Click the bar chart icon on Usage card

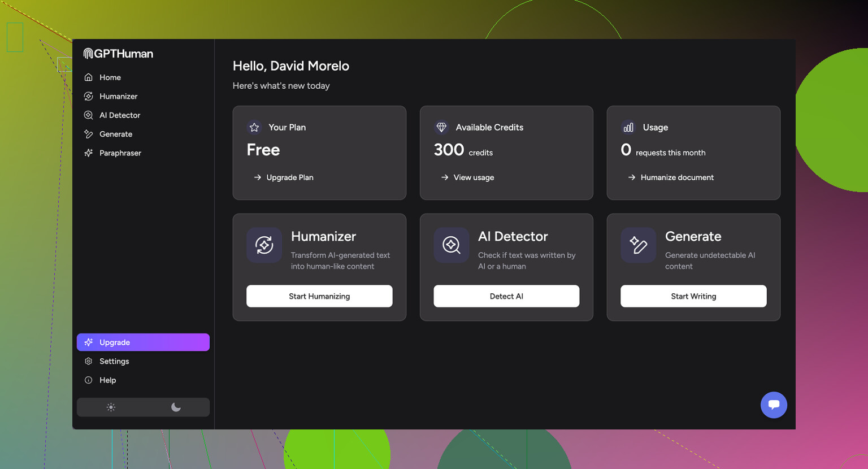coord(628,127)
